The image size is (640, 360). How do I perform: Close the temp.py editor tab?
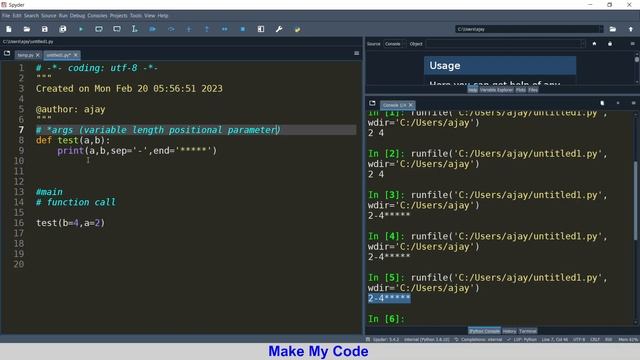38,55
